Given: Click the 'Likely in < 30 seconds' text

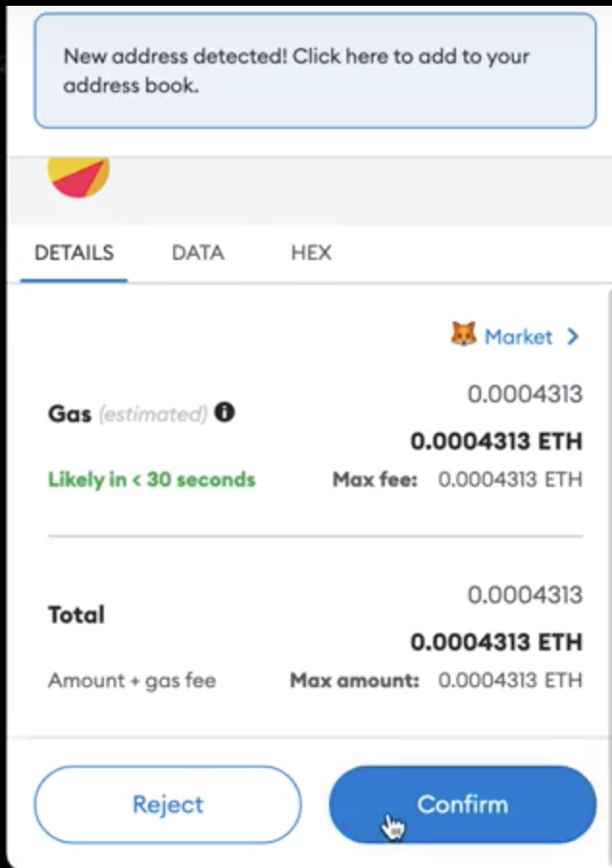Looking at the screenshot, I should pos(152,478).
